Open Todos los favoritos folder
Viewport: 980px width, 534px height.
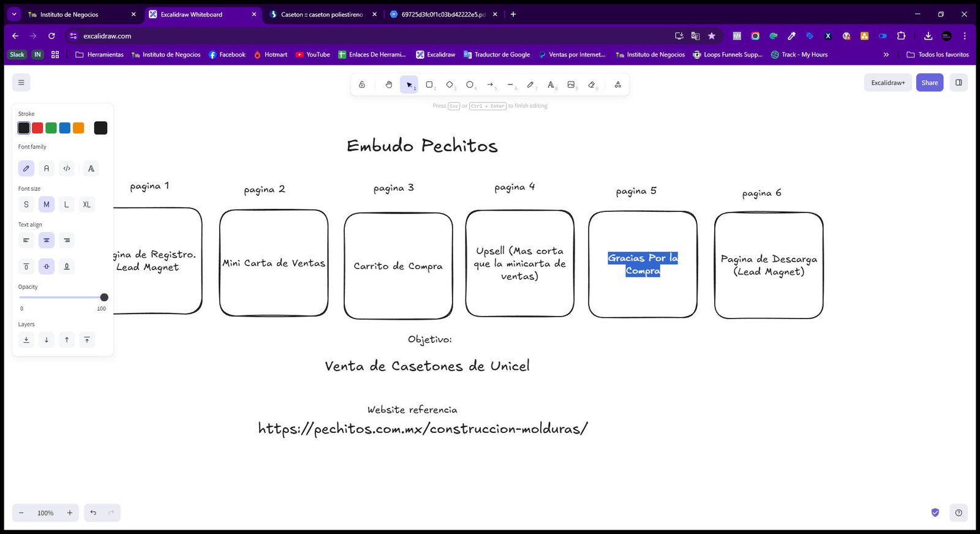click(938, 55)
